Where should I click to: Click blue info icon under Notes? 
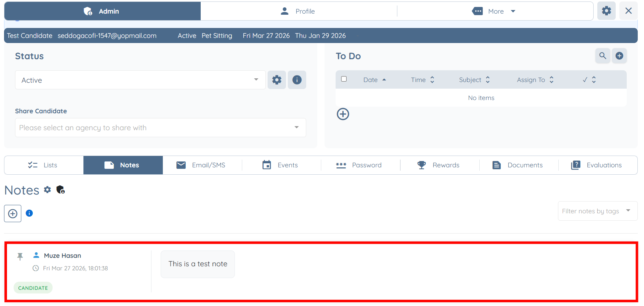pos(29,213)
